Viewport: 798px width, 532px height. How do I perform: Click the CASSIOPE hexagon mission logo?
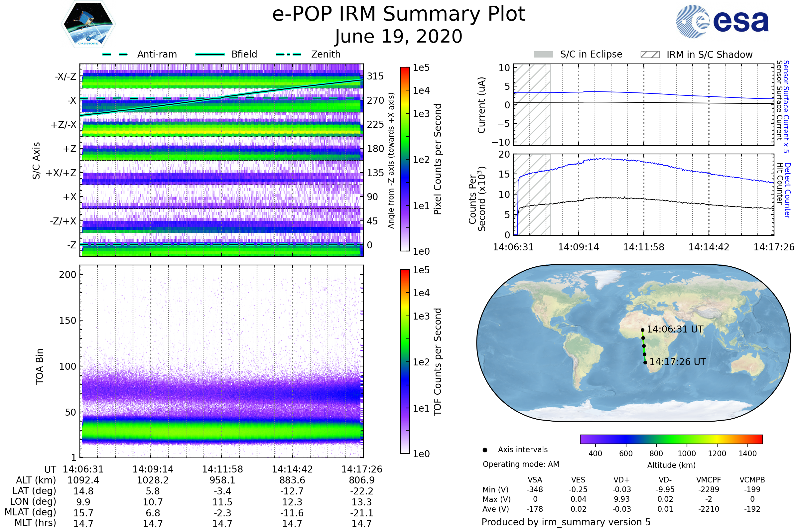[88, 24]
